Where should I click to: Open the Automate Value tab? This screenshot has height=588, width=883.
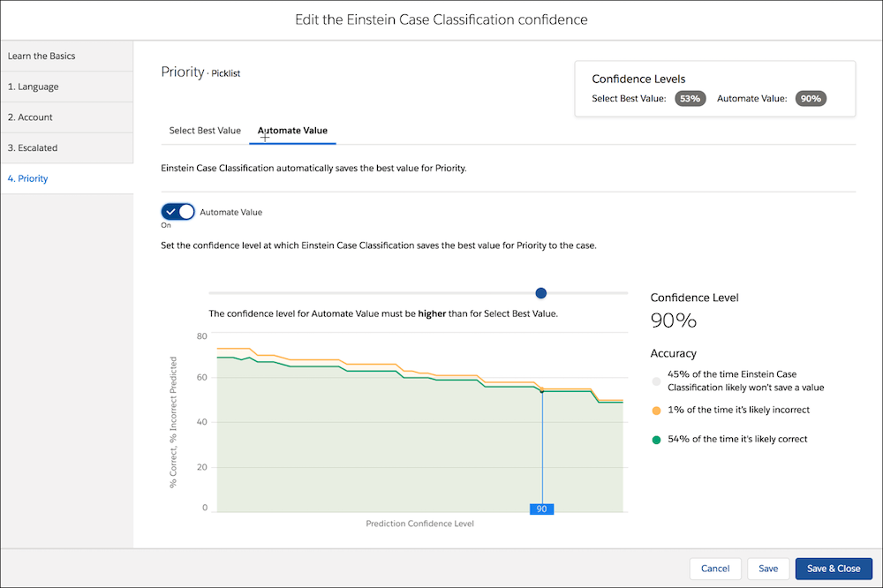tap(292, 131)
